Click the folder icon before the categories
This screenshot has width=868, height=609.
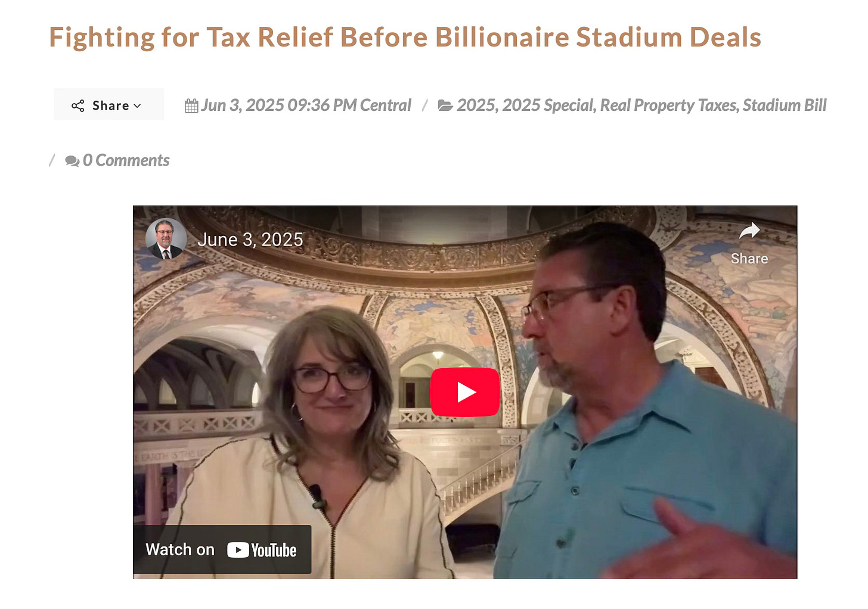click(445, 105)
